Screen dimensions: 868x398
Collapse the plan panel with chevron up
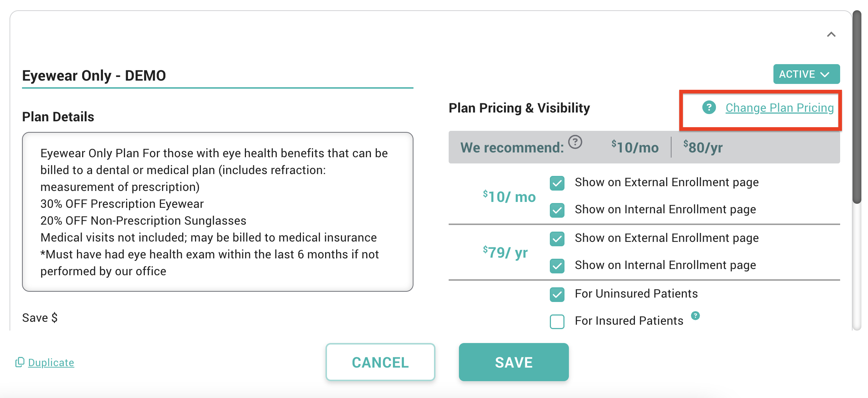click(x=831, y=35)
